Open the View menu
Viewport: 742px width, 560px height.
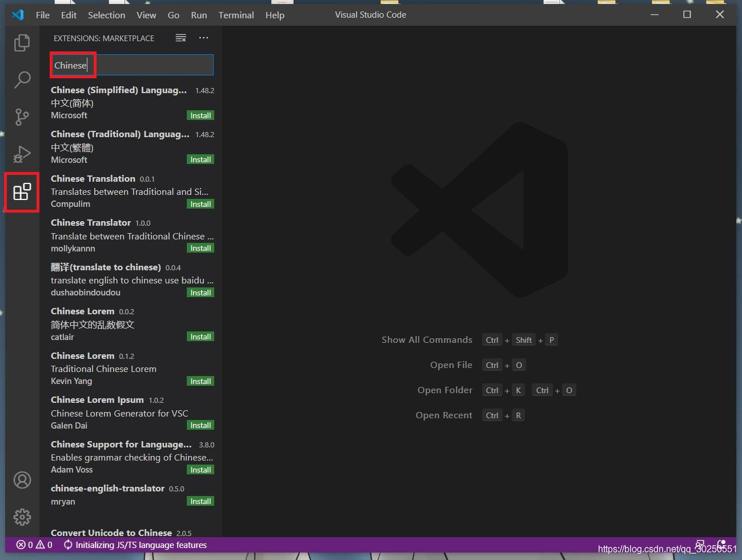point(146,15)
